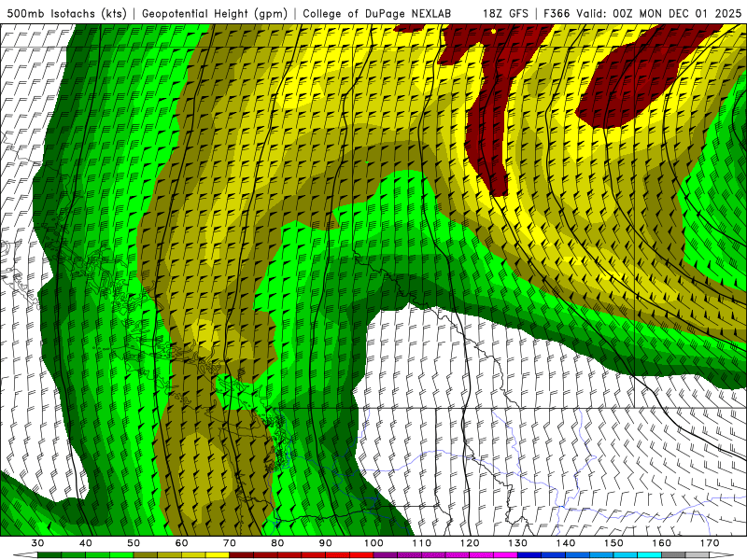747x560 pixels.
Task: Select the bright yellow swatch ending at 70
Action: click(218, 554)
